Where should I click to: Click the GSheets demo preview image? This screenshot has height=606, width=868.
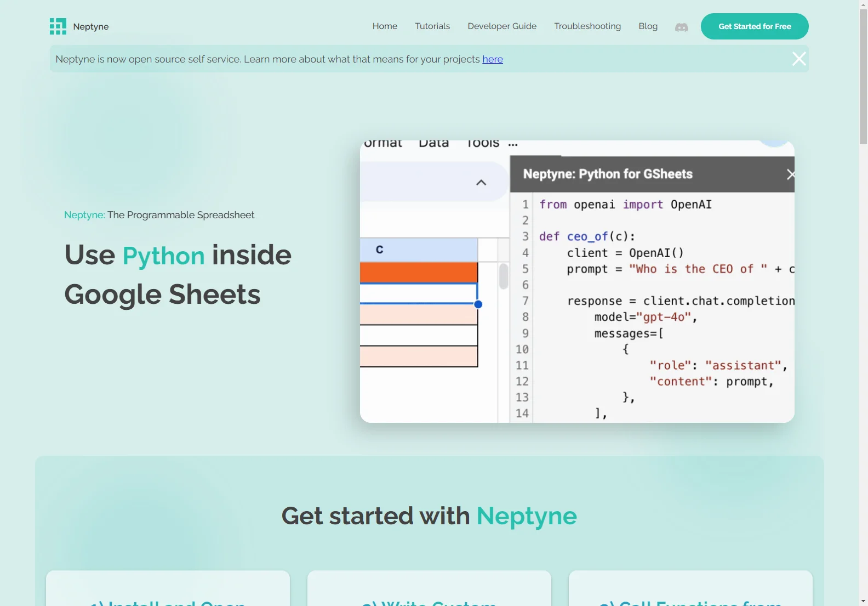point(577,281)
